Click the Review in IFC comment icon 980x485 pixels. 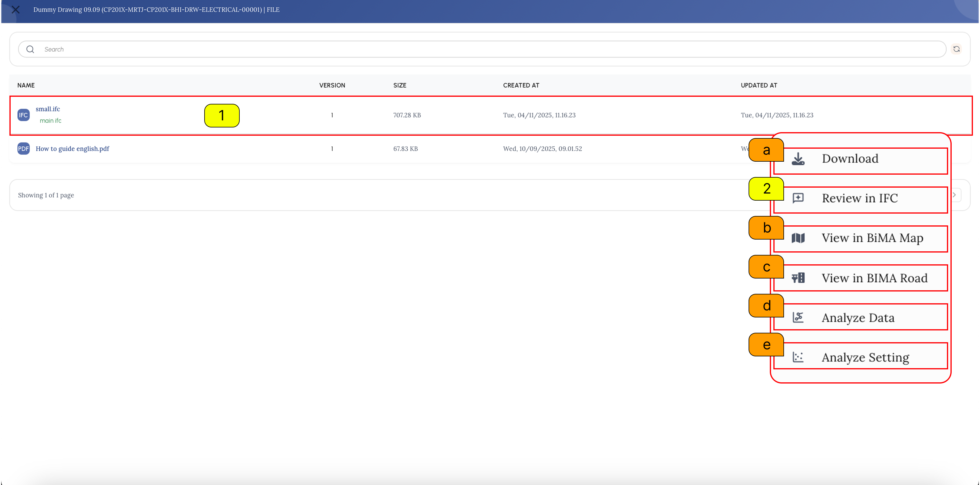pos(798,198)
